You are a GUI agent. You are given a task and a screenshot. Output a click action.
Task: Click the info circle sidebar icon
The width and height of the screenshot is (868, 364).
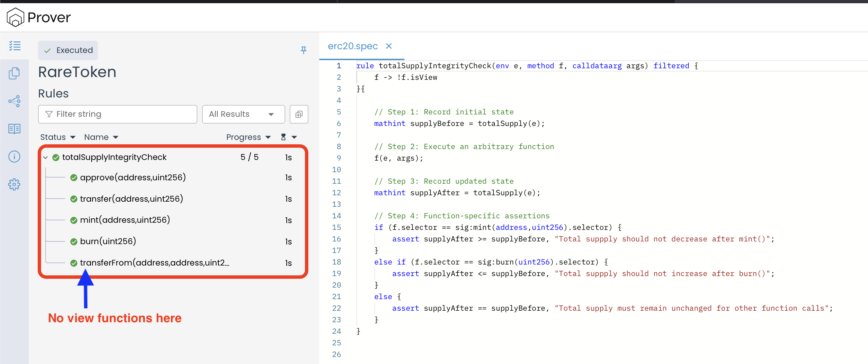[14, 157]
